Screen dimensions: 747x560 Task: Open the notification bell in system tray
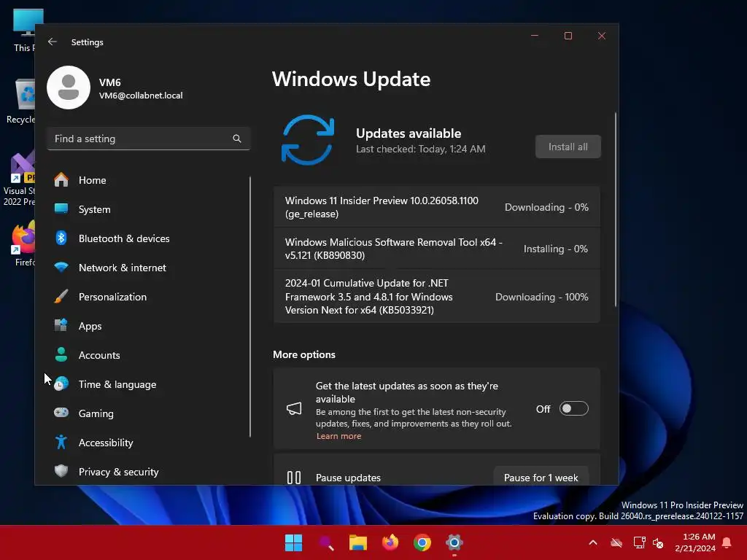(727, 542)
